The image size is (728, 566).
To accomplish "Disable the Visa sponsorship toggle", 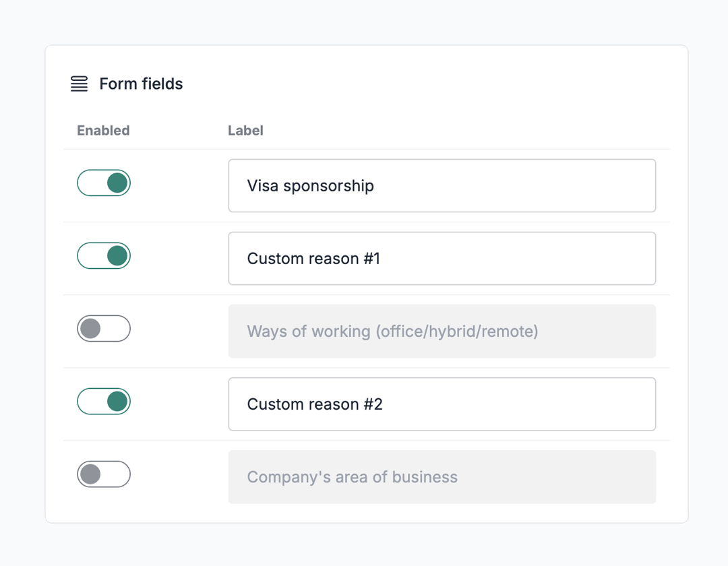I will tap(103, 183).
